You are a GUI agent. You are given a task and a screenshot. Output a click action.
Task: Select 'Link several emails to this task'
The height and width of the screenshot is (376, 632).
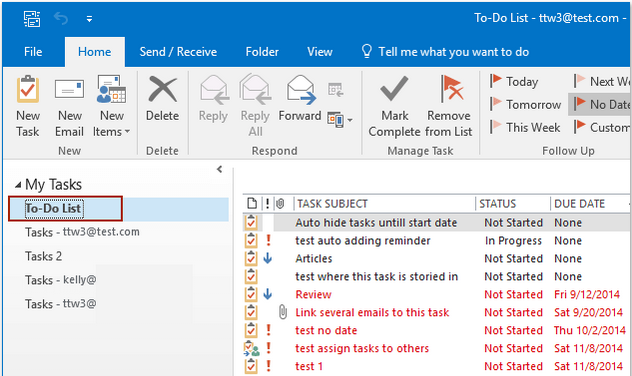point(372,312)
